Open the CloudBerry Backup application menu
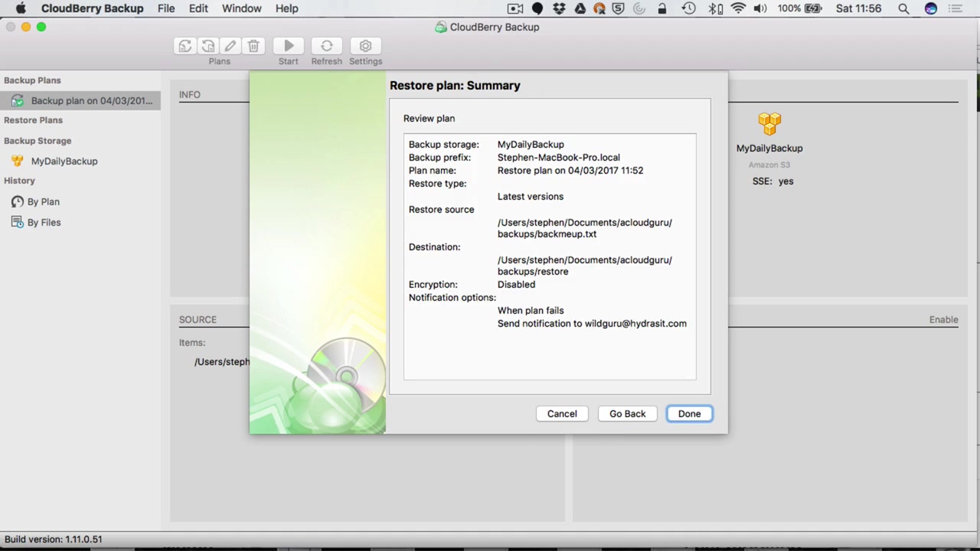Viewport: 980px width, 551px height. pos(92,8)
